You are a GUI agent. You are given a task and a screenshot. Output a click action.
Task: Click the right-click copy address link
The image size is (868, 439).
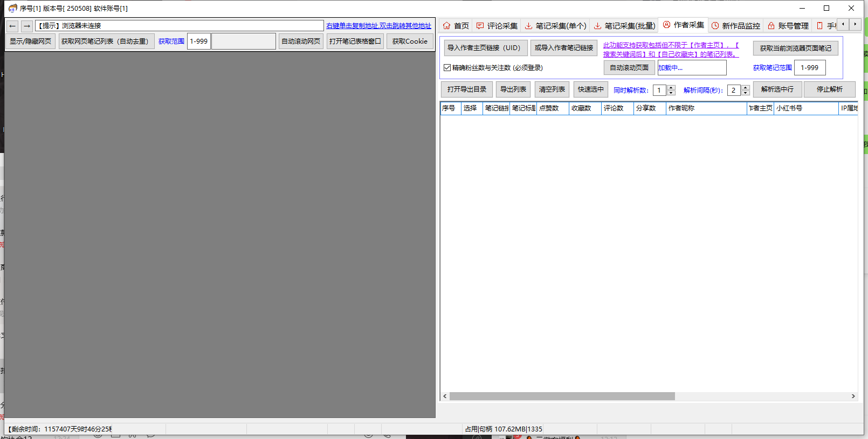click(378, 26)
